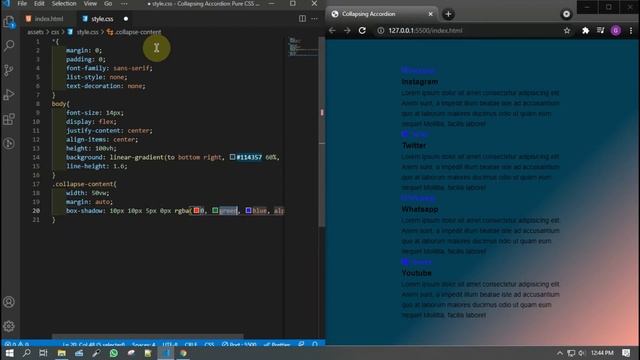Click the blue color swatch on line 20

248,211
